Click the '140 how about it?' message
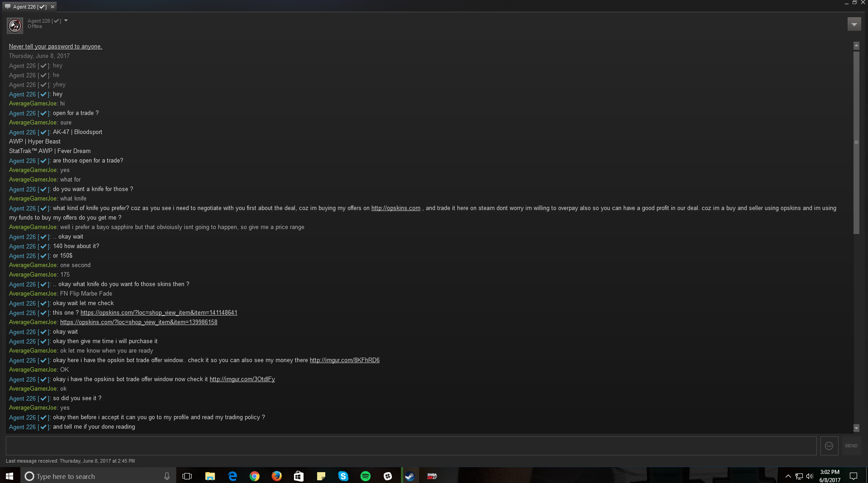 click(76, 246)
